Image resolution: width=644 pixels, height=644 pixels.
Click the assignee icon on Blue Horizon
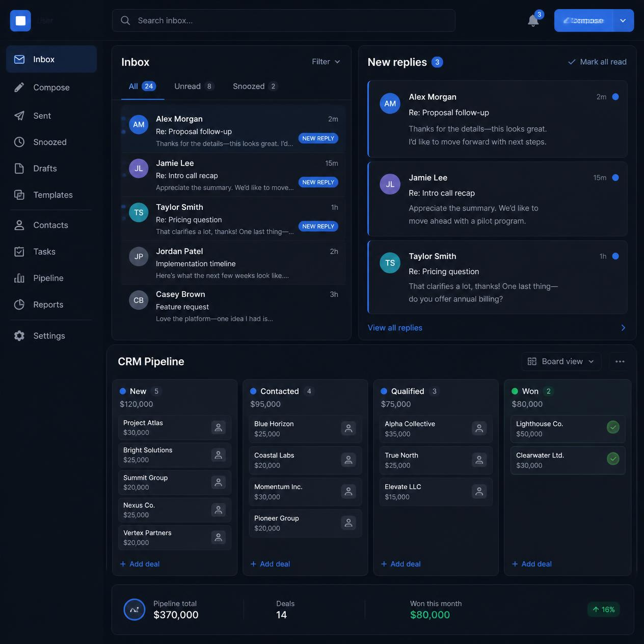click(348, 428)
